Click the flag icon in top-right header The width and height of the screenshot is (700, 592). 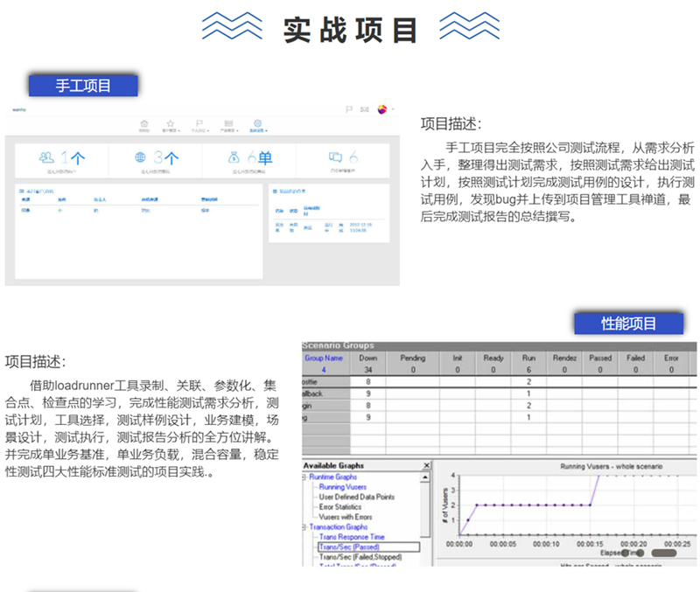pyautogui.click(x=348, y=109)
